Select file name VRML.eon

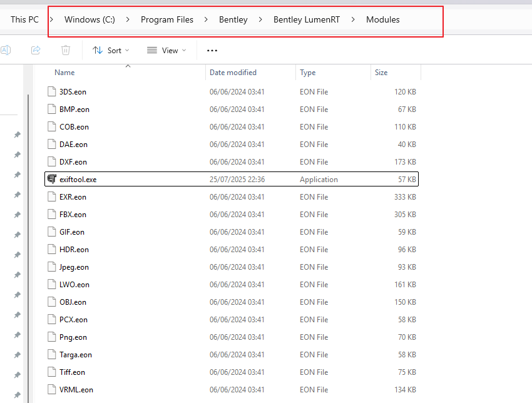(76, 390)
